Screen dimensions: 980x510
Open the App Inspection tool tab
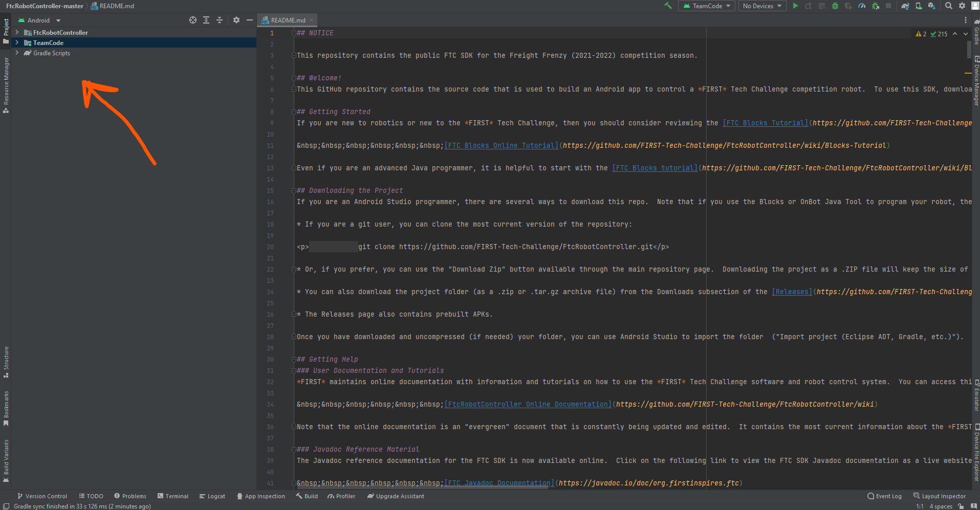coord(261,496)
